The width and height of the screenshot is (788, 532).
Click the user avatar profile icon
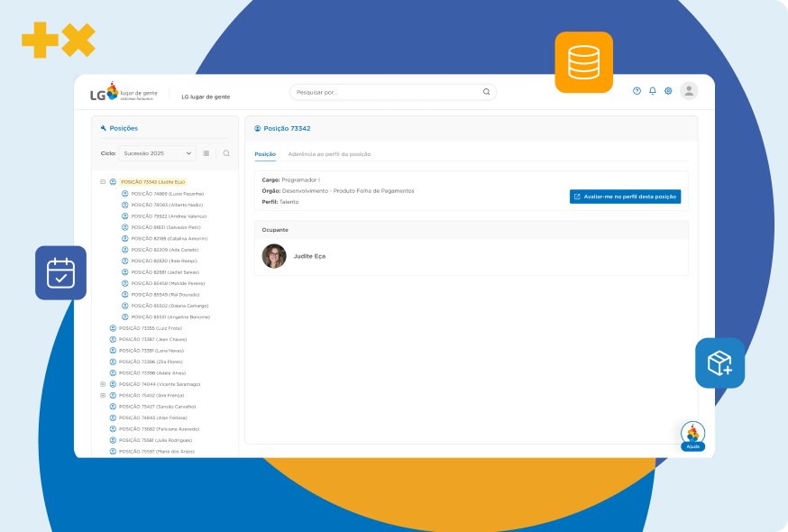689,91
